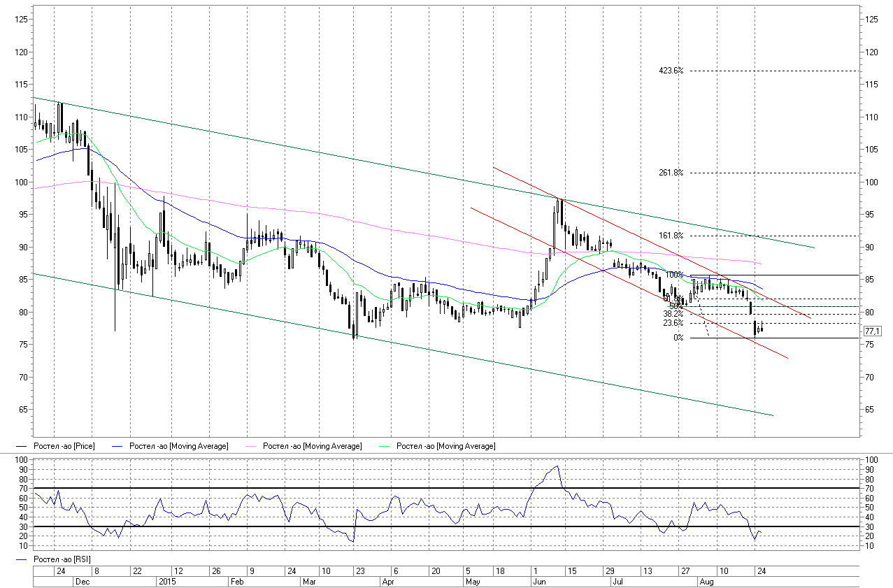Select the pink Moving Average legend label
The image size is (893, 588).
pyautogui.click(x=312, y=446)
